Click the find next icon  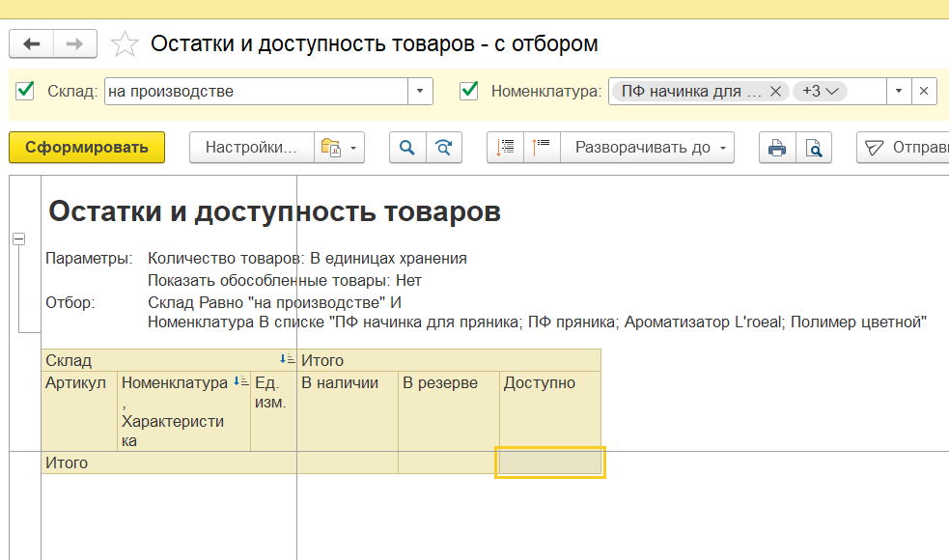point(444,148)
